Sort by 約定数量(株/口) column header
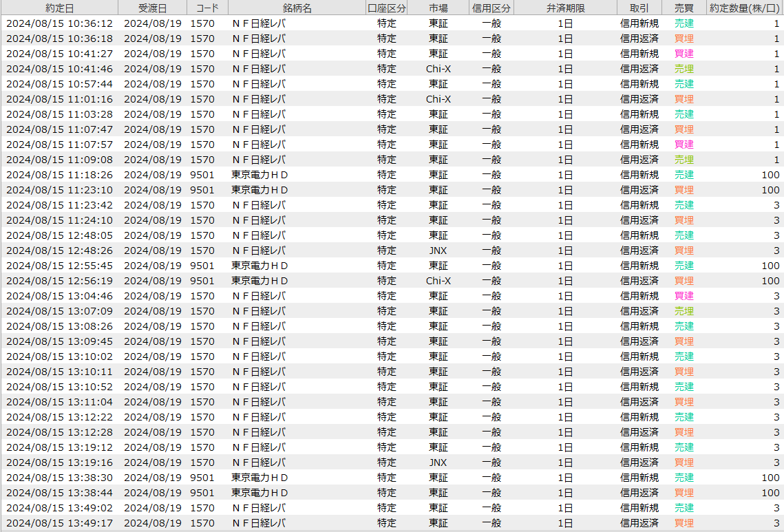The height and width of the screenshot is (532, 784). (745, 8)
